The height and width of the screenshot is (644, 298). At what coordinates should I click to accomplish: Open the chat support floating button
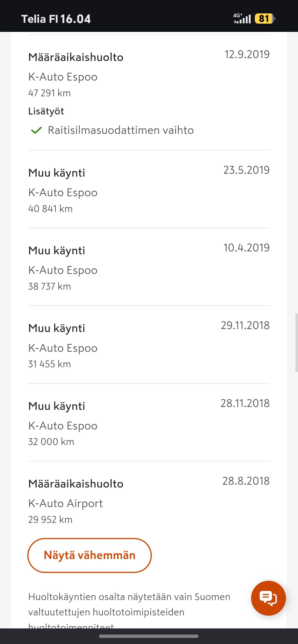(268, 598)
